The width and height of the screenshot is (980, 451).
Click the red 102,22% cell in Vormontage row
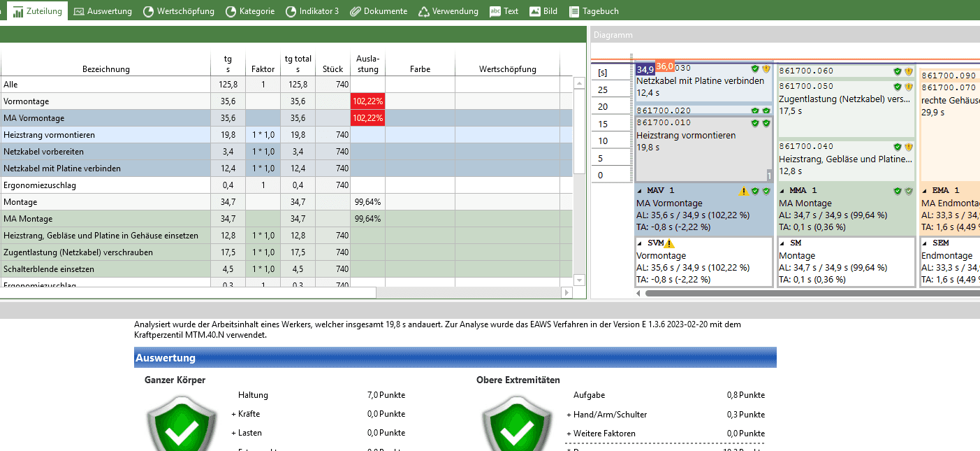(367, 101)
